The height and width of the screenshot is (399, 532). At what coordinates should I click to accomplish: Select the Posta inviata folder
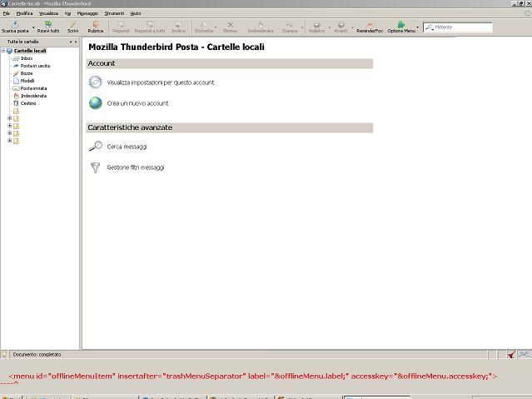coord(33,88)
